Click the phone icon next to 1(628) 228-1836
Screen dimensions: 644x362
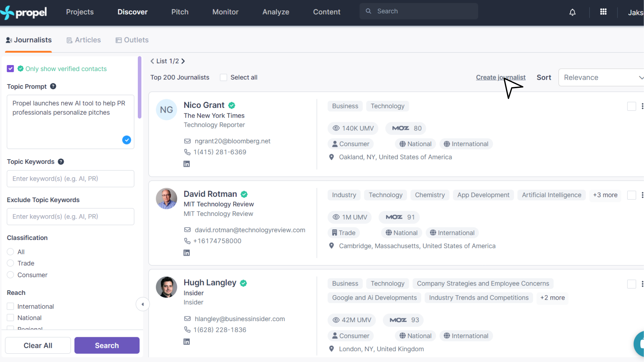187,329
